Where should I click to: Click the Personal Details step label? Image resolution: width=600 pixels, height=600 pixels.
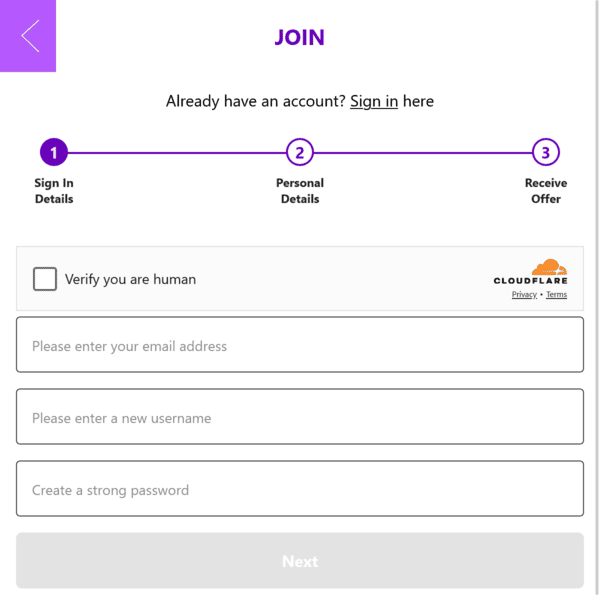point(300,191)
